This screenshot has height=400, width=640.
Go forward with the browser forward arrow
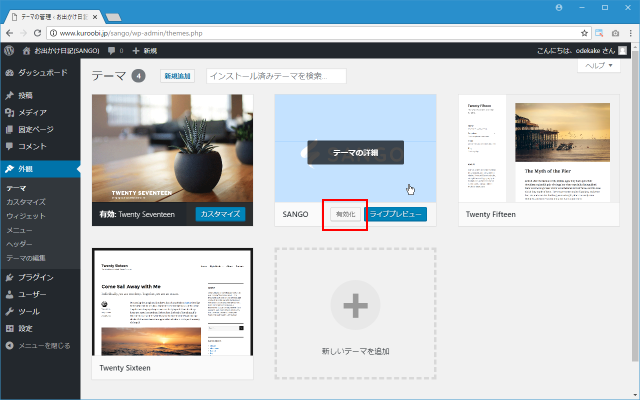tap(23, 33)
